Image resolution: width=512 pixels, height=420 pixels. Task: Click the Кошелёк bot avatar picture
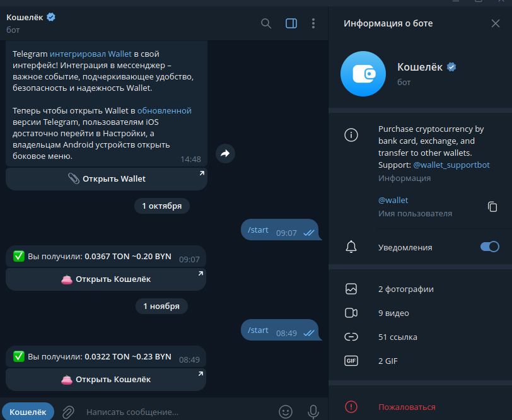coord(363,74)
